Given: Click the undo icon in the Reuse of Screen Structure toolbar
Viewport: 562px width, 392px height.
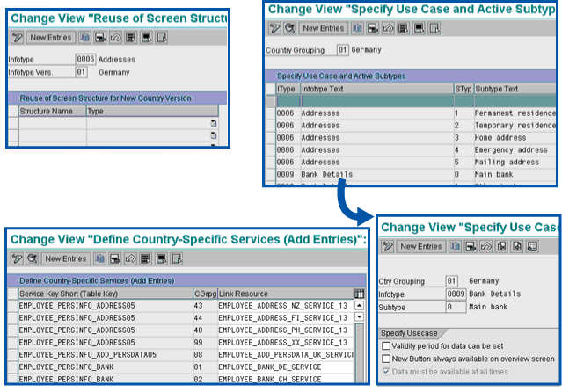Looking at the screenshot, I should [115, 38].
